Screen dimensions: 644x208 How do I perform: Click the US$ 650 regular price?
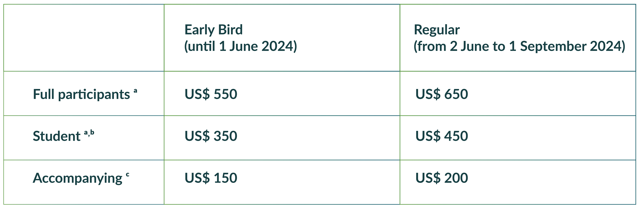click(441, 94)
